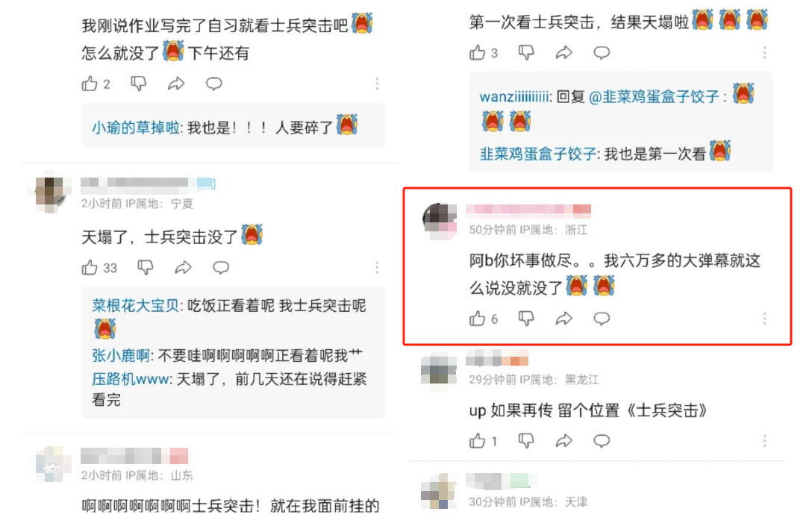Screen dimensions: 806x532
Task: Share the 第一次看士兵突击 comment
Action: [564, 52]
